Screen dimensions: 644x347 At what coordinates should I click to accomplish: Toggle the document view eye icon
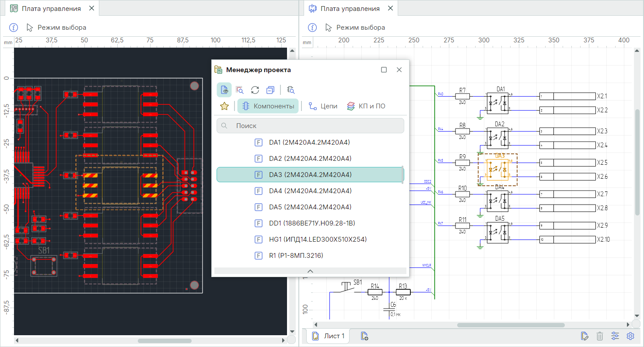click(224, 90)
